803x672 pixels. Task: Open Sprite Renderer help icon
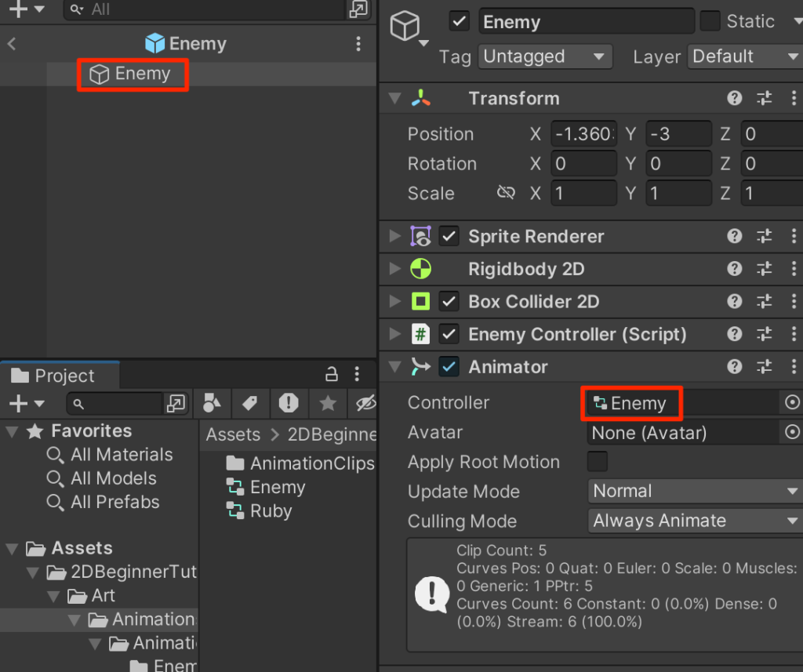(734, 236)
